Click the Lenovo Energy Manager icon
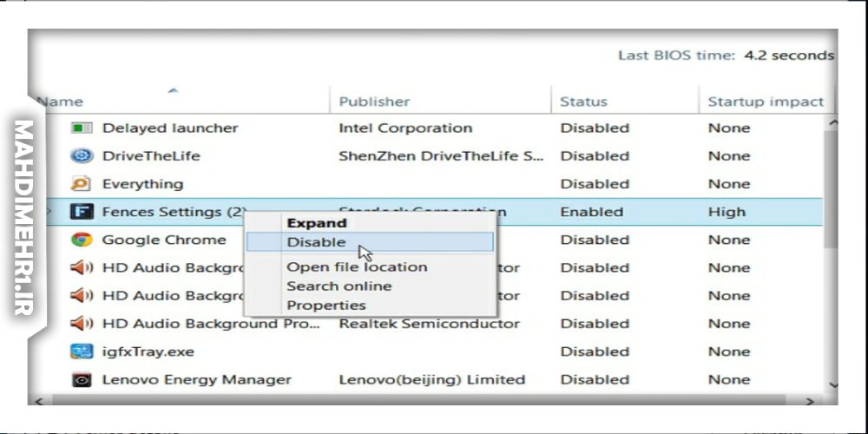This screenshot has height=434, width=868. [x=82, y=380]
